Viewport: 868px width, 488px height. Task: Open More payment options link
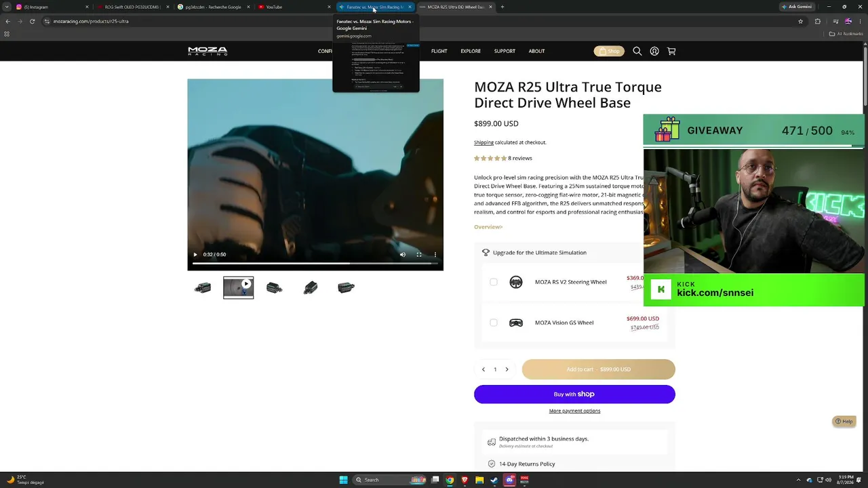coord(574,411)
